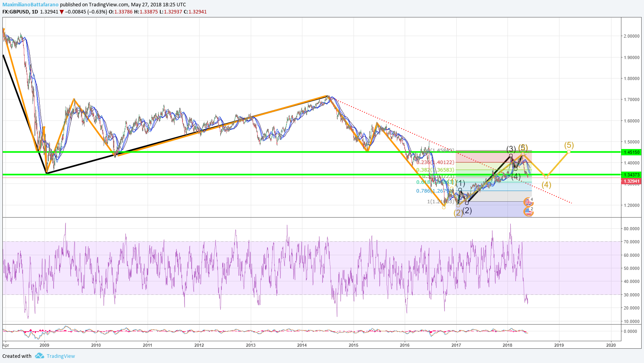Click the red 1.32941 current price label
Viewport: 644px width, 363px height.
tap(631, 181)
